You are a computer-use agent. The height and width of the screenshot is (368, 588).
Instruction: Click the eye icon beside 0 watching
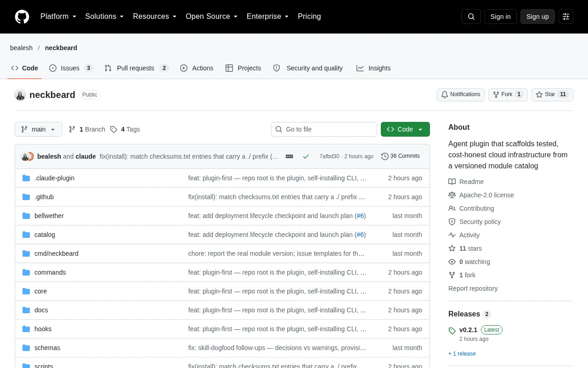point(452,262)
